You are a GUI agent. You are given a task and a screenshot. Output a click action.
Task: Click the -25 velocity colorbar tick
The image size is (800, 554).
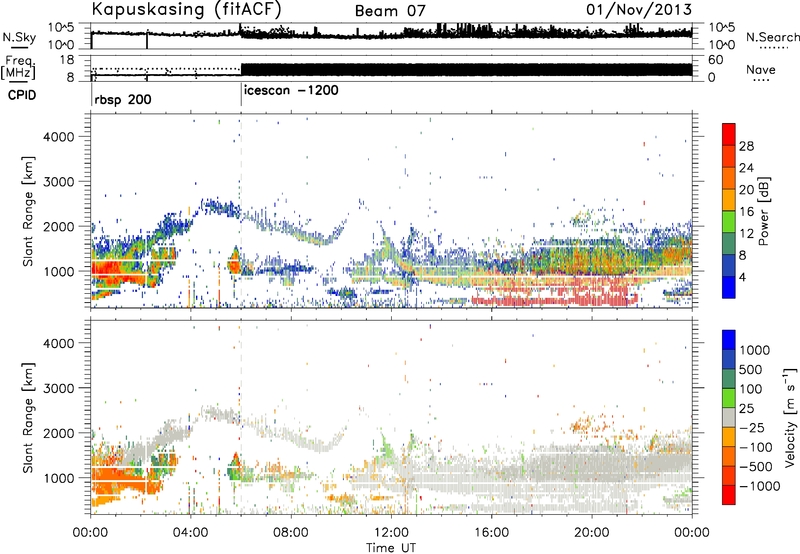pos(752,427)
